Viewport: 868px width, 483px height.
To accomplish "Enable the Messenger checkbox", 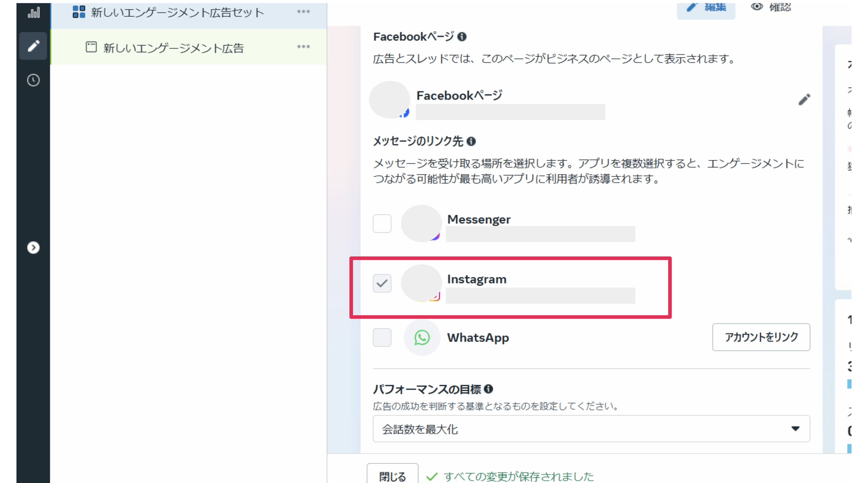I will click(382, 223).
